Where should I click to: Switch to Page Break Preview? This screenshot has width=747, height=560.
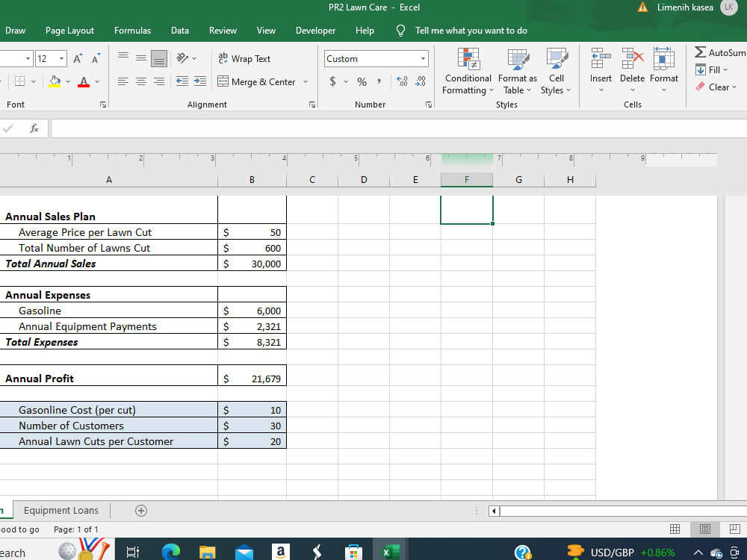pos(734,529)
